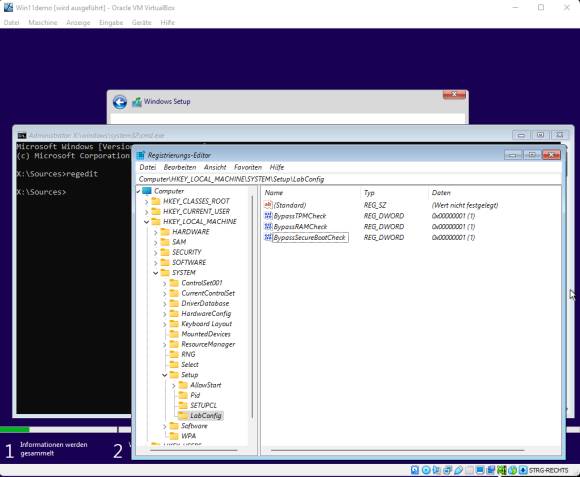This screenshot has height=477, width=580.
Task: Click the BypassRAMCheck DWORD value icon
Action: point(268,226)
